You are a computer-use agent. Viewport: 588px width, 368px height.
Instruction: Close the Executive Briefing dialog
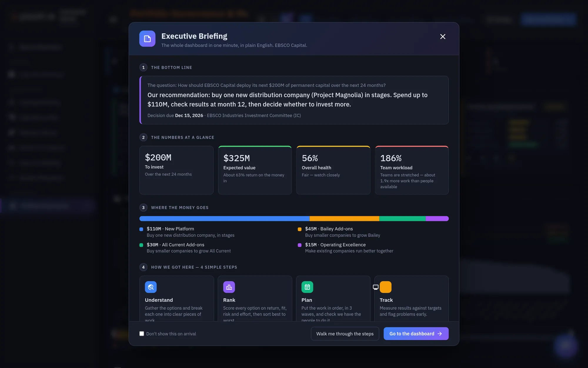443,37
